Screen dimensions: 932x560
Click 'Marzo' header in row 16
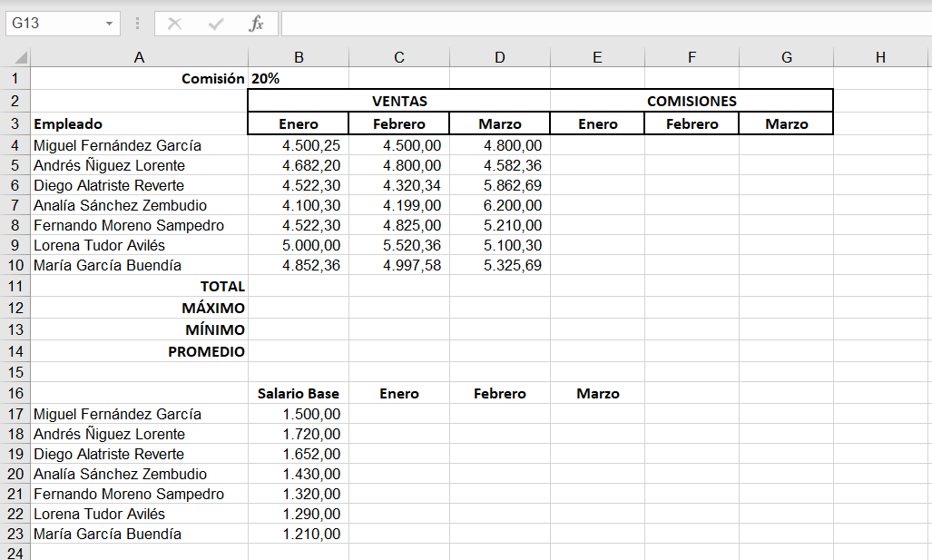pos(598,394)
